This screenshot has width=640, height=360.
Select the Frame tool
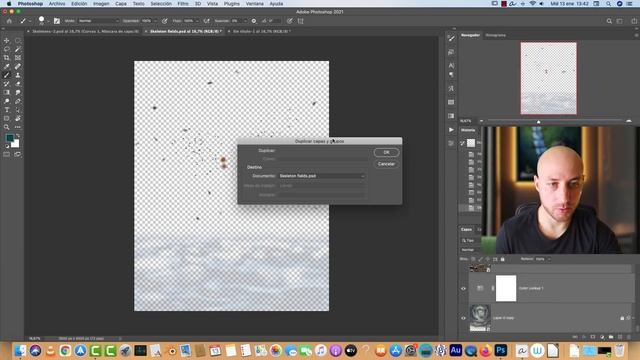(18, 58)
